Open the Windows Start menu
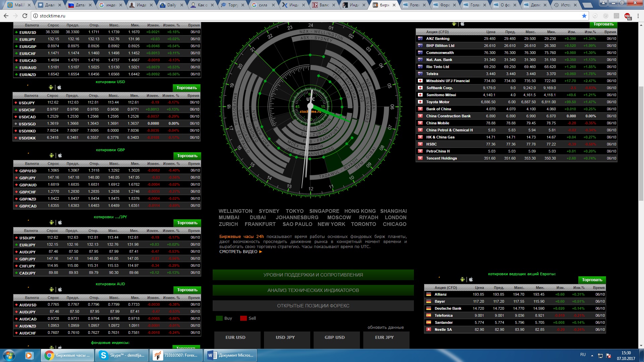The height and width of the screenshot is (362, 644). [x=9, y=355]
